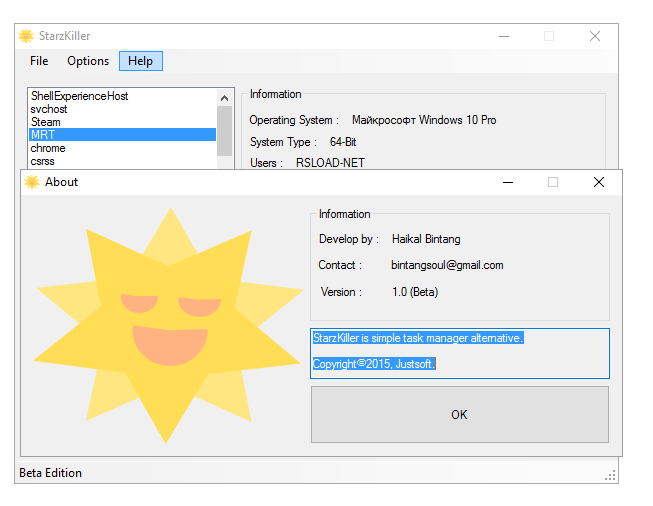This screenshot has width=653, height=506.
Task: Click the Windows 10 Pro operating system value
Action: point(424,120)
